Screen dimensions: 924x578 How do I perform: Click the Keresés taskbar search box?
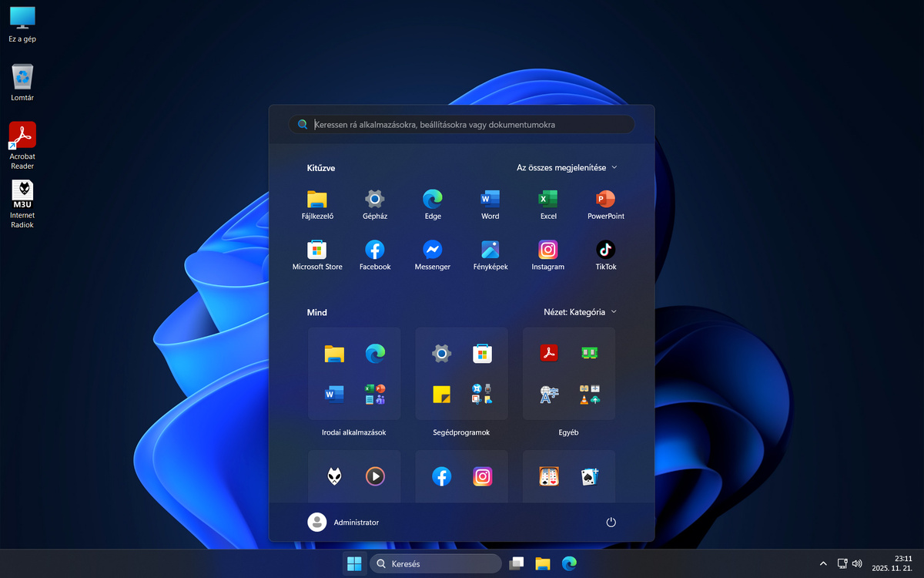436,563
